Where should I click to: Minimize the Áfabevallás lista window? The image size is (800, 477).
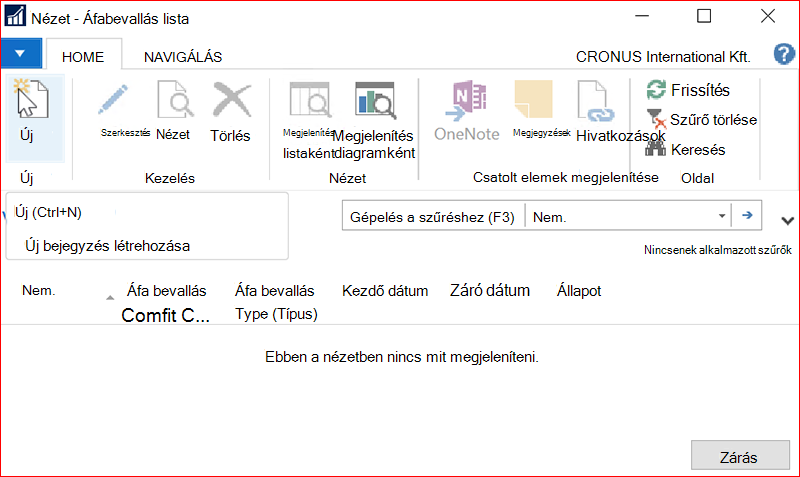[642, 16]
